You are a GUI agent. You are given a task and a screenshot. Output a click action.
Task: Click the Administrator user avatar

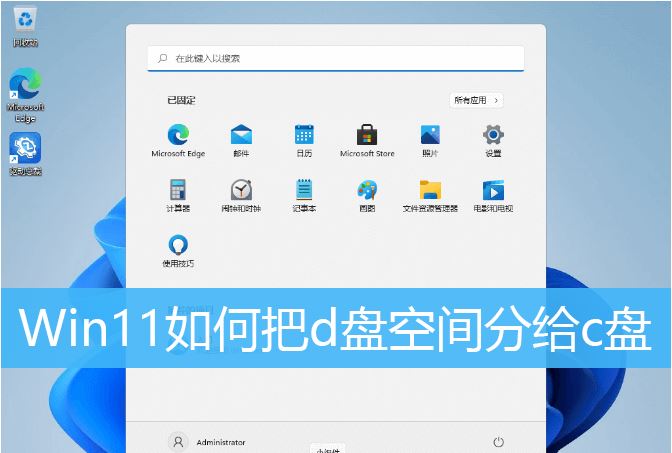pos(178,442)
